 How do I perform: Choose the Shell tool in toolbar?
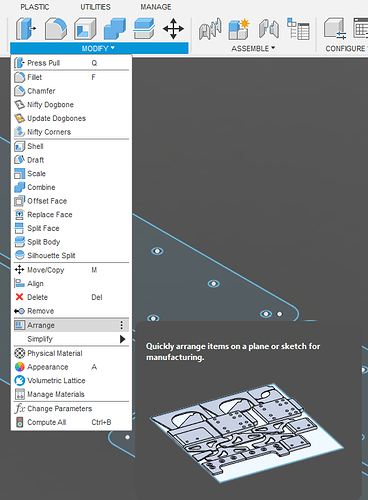85,29
